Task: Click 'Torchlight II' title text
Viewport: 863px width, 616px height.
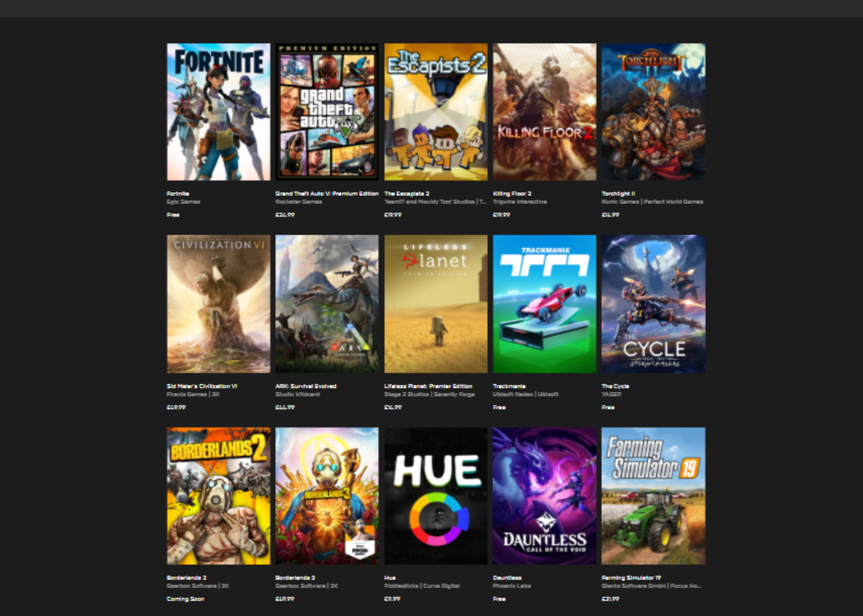Action: 618,193
